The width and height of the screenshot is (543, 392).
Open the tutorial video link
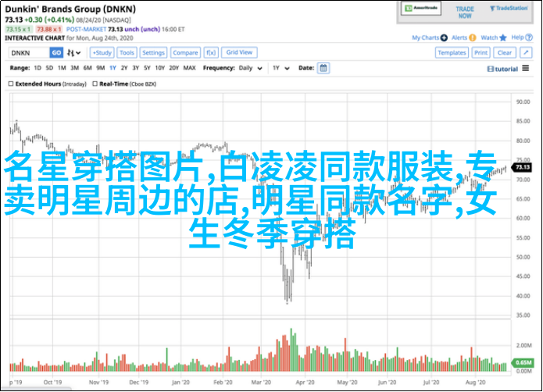pos(502,69)
